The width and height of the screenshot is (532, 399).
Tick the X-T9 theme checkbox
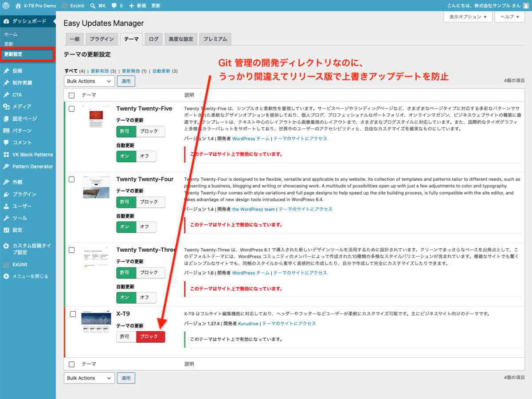point(73,314)
